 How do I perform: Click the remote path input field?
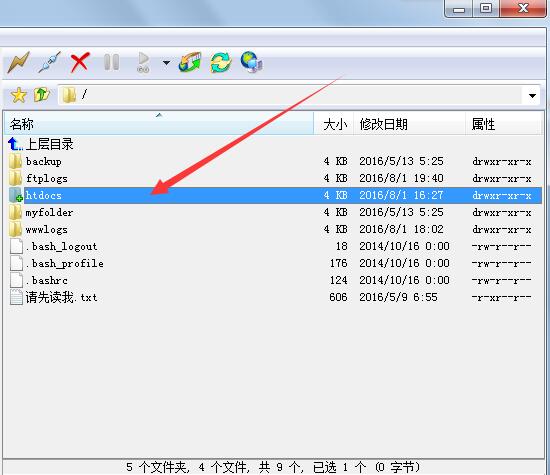tap(290, 95)
